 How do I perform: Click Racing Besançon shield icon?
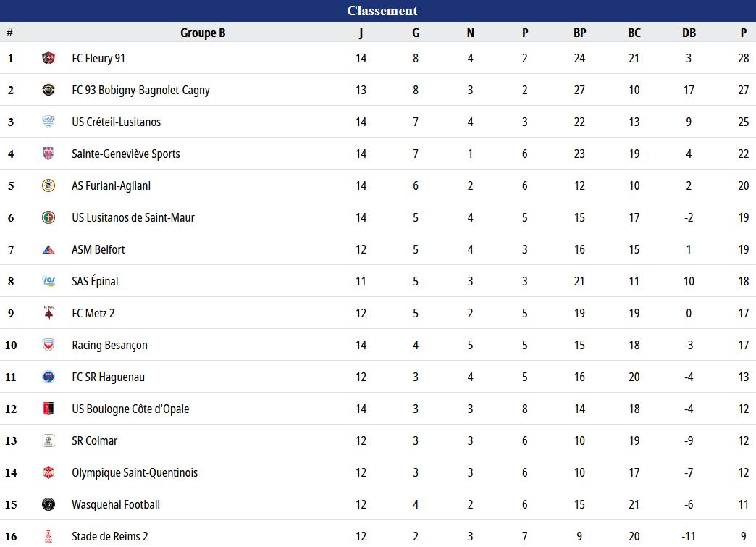coord(49,345)
